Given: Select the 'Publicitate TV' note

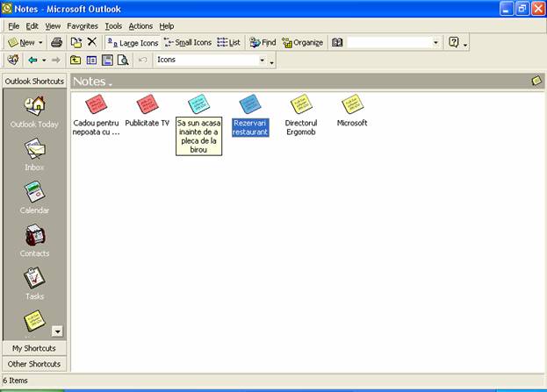Looking at the screenshot, I should click(x=148, y=105).
